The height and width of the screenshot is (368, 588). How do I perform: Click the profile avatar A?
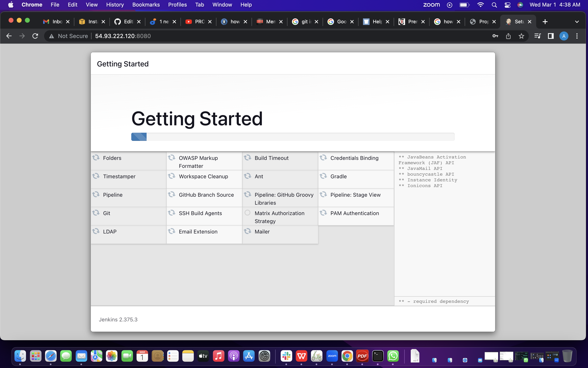[x=564, y=36]
